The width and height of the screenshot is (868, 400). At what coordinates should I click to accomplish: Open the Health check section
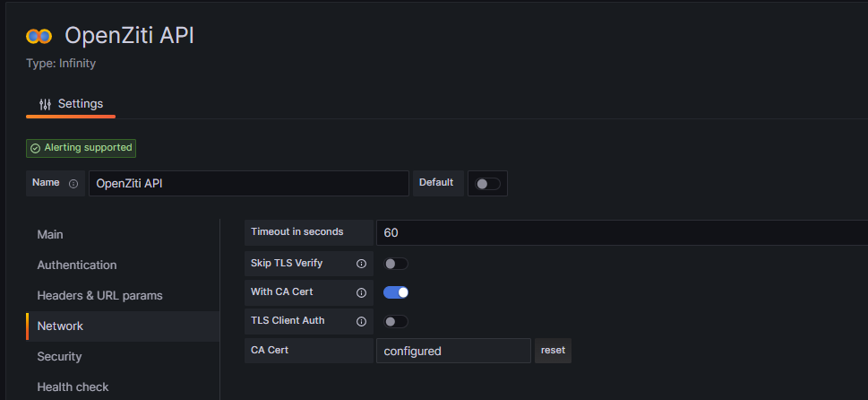pos(73,387)
